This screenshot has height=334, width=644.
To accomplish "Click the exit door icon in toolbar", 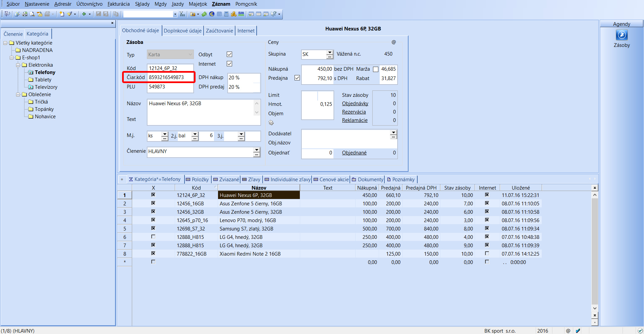I will [7, 14].
